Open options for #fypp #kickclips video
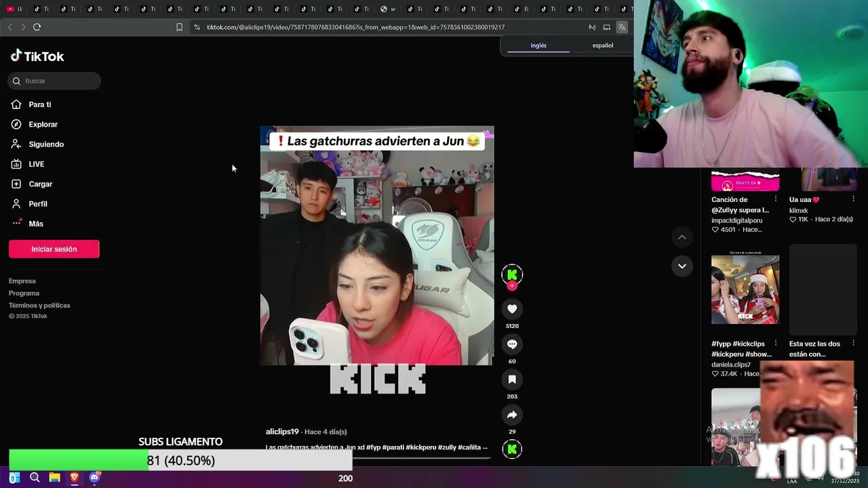Viewport: 868px width, 488px height. [x=776, y=343]
